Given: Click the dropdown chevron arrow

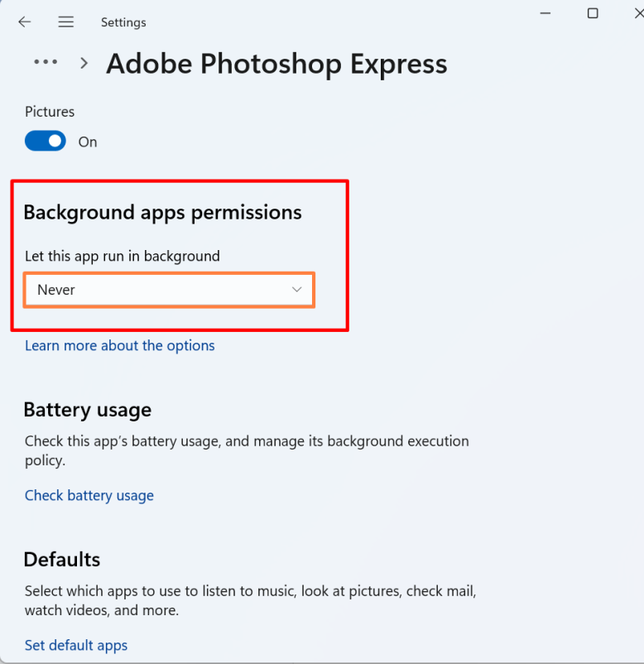Looking at the screenshot, I should (297, 290).
